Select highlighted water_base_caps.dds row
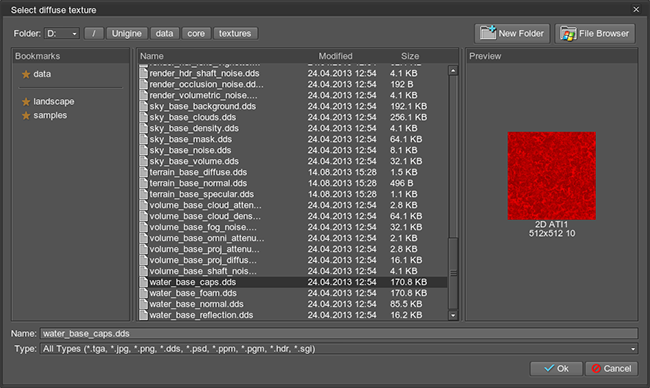650x388 pixels. pyautogui.click(x=293, y=282)
